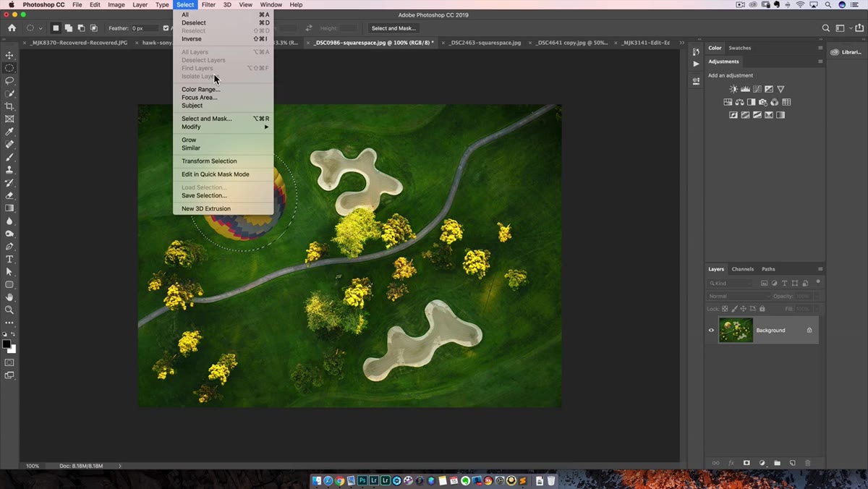The image size is (868, 489).
Task: Delete layer with trash icon
Action: pos(808,463)
